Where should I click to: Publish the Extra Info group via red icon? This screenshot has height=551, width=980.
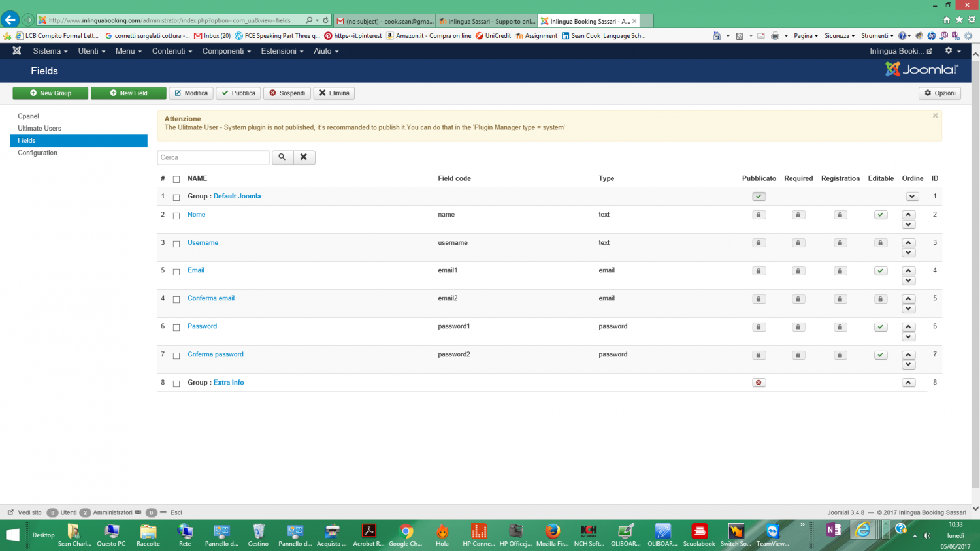[759, 383]
